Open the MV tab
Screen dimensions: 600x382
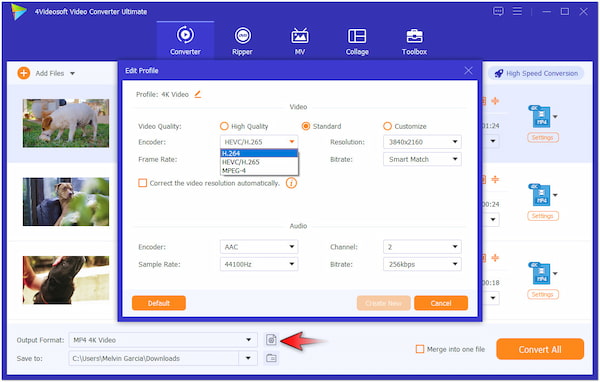[300, 41]
